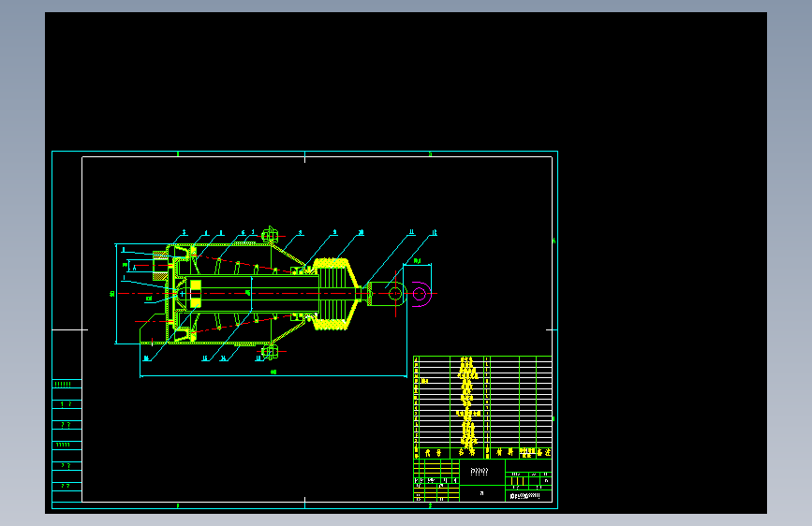Image resolution: width=812 pixels, height=526 pixels.
Task: Click the hatched inlet port block at the left
Action: pyautogui.click(x=160, y=266)
